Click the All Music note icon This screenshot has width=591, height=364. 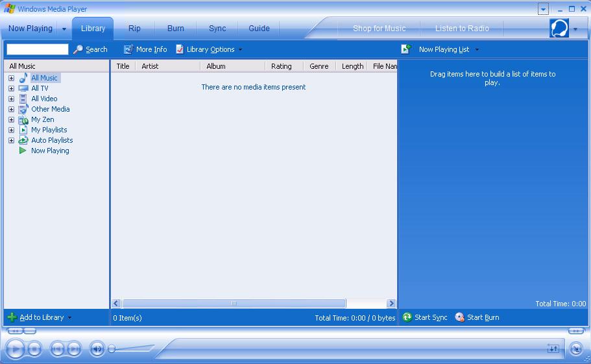click(x=23, y=78)
